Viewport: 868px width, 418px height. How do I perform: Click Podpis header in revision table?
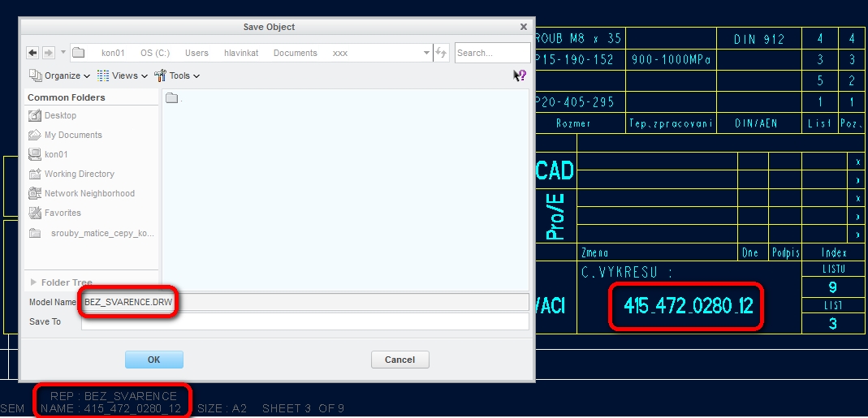[x=785, y=253]
